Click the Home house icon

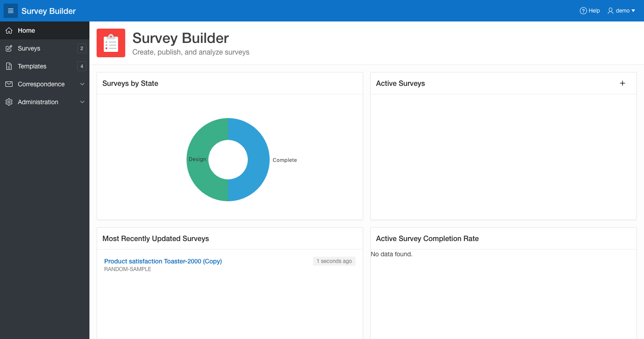[9, 30]
